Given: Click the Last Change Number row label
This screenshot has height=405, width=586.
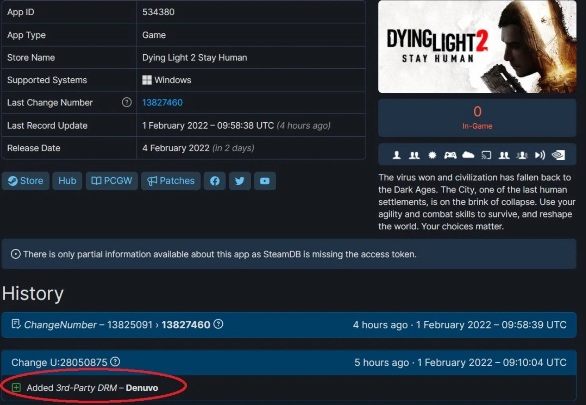Looking at the screenshot, I should point(50,103).
